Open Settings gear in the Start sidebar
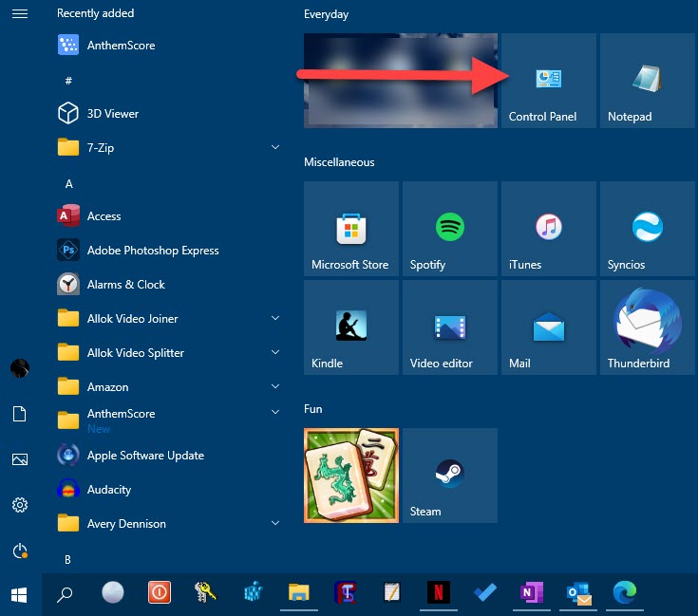The height and width of the screenshot is (616, 698). tap(20, 505)
